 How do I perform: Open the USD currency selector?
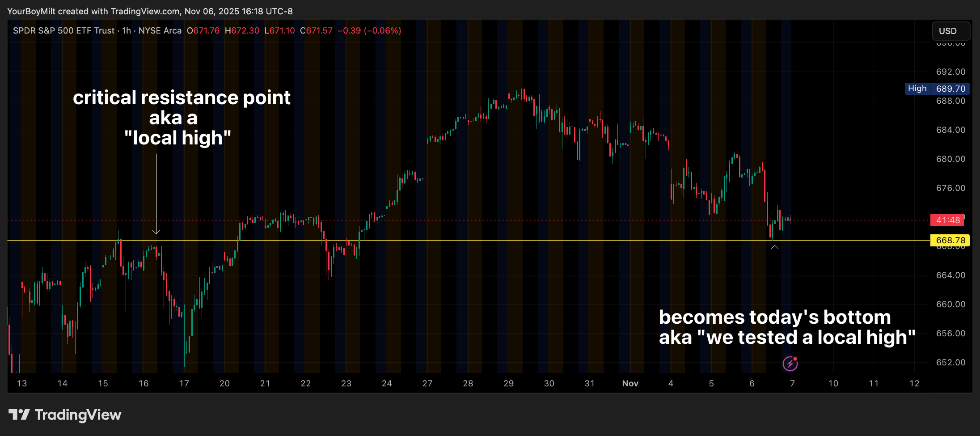tap(951, 31)
